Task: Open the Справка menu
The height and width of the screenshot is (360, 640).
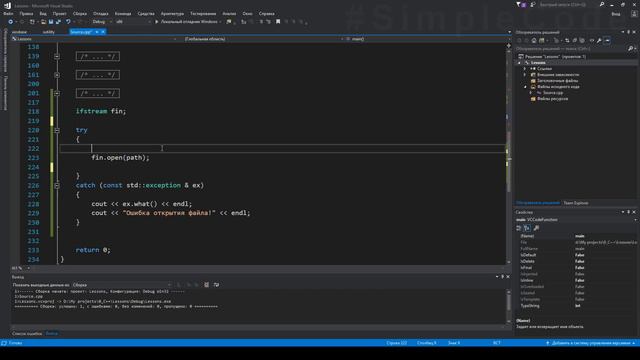Action: tap(267, 13)
